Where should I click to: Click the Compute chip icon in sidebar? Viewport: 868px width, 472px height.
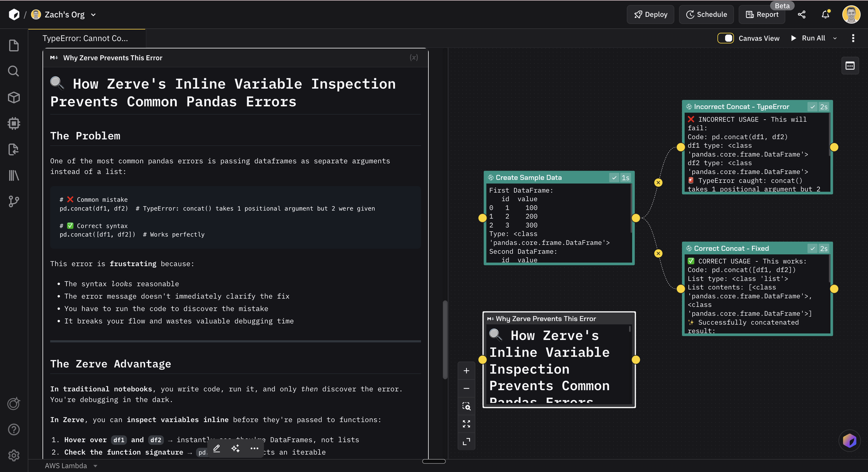(x=14, y=123)
